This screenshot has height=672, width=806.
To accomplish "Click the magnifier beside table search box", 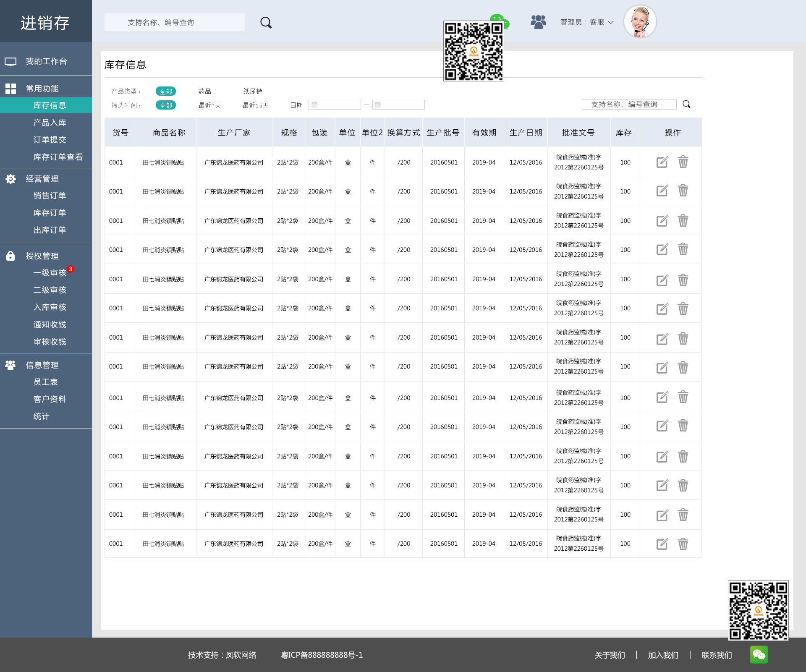I will [686, 104].
